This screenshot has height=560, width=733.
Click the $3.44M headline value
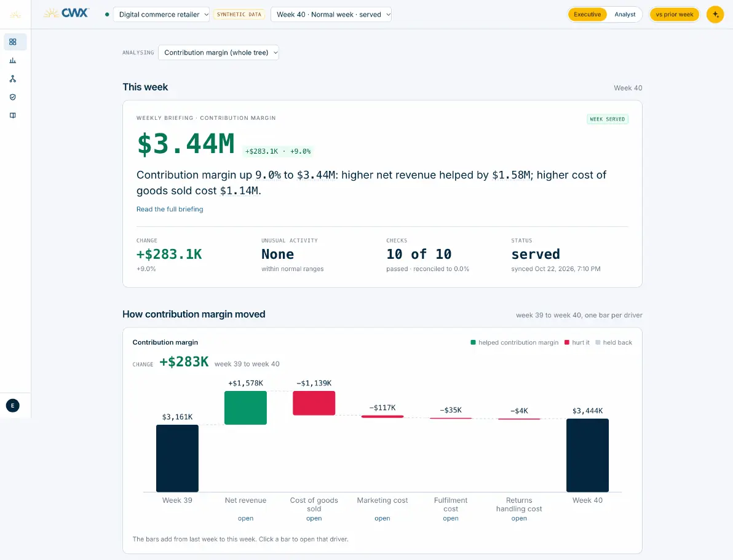[x=186, y=144]
